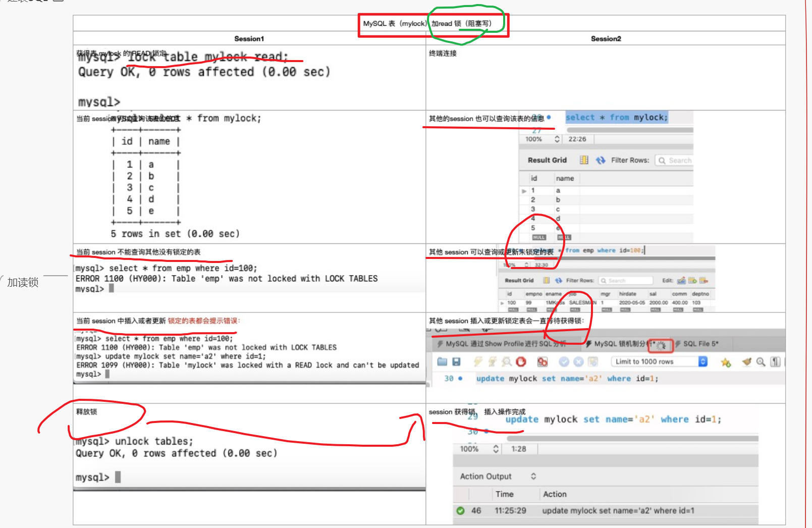Open the Action Output selector dropdown
Screen dimensions: 812x528
point(533,476)
